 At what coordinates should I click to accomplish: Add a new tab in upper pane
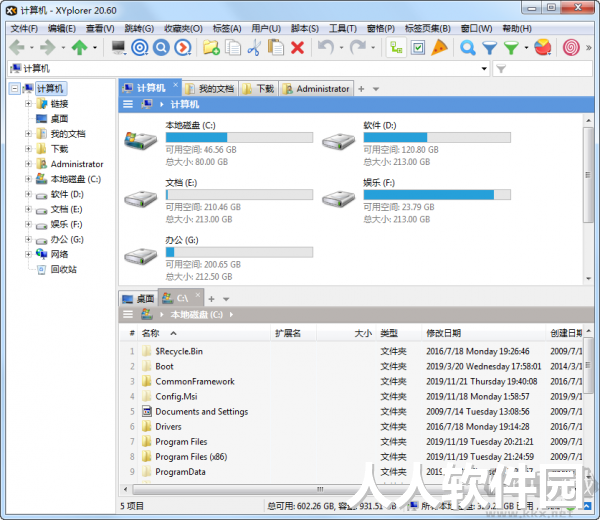point(361,89)
